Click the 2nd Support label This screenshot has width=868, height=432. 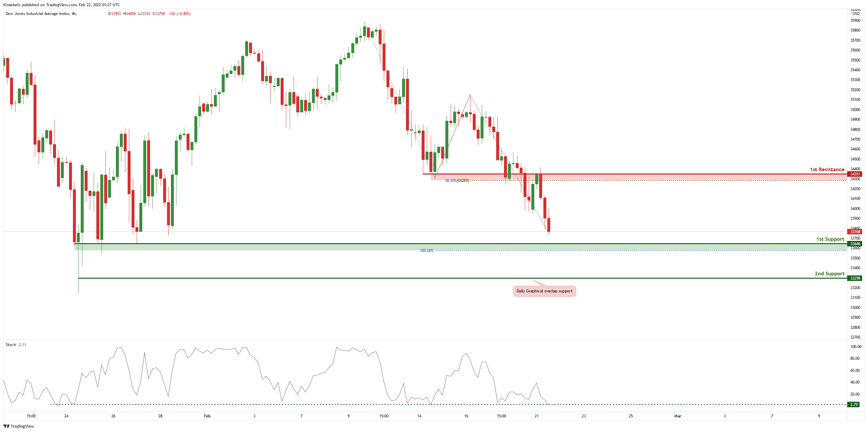829,274
